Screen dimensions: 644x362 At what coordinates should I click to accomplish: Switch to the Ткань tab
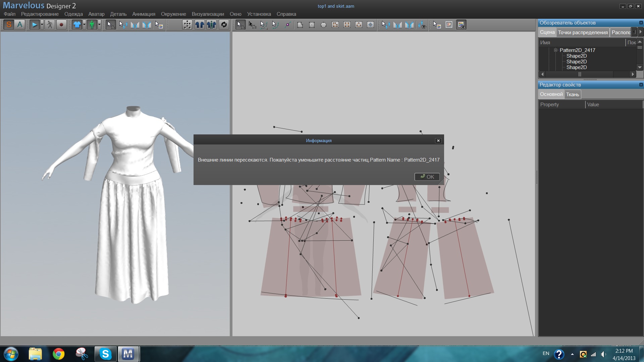pos(572,95)
